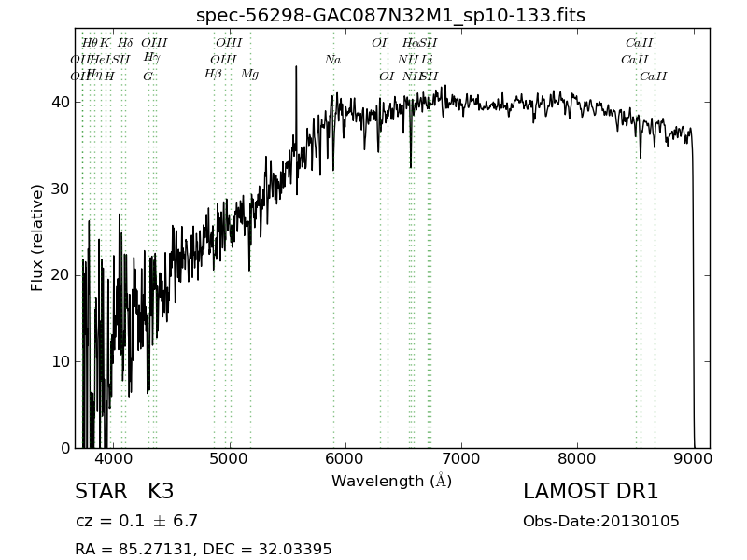Click the 'Hγ' spectral line label

151,58
